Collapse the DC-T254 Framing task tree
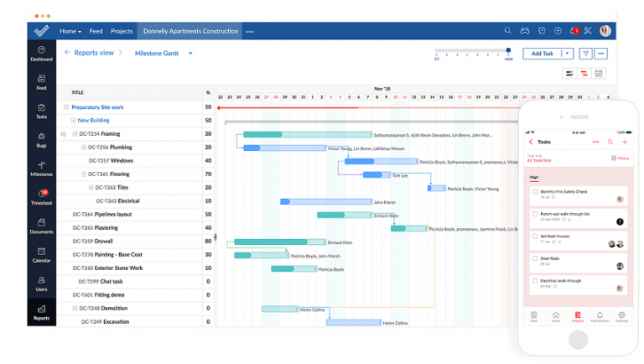The image size is (644, 364). 75,133
